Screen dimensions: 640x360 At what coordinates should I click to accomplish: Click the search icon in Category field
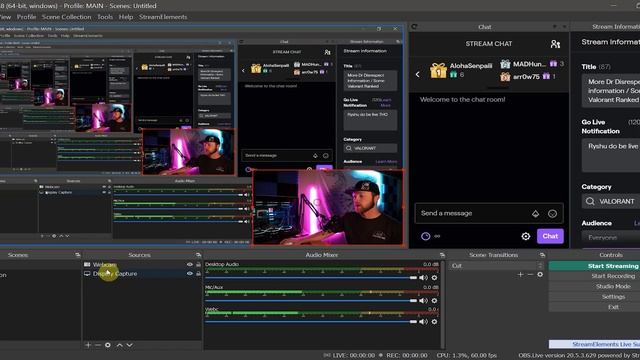tap(590, 201)
